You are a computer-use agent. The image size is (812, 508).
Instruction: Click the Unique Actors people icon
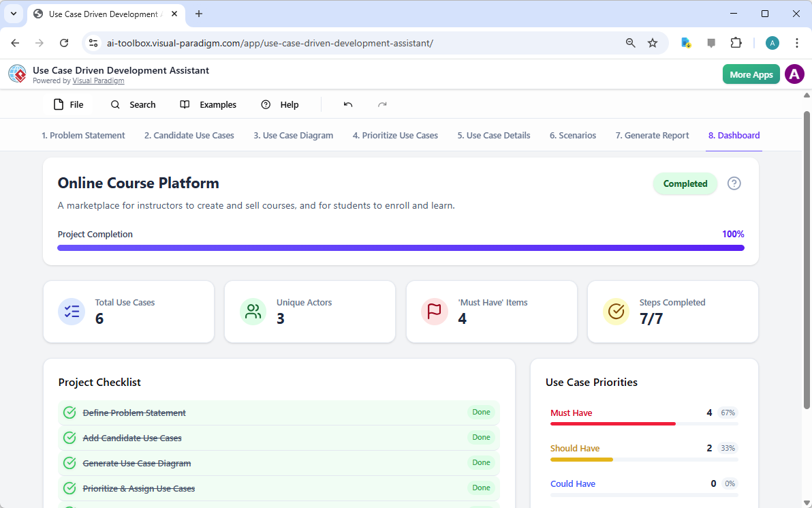pyautogui.click(x=253, y=312)
